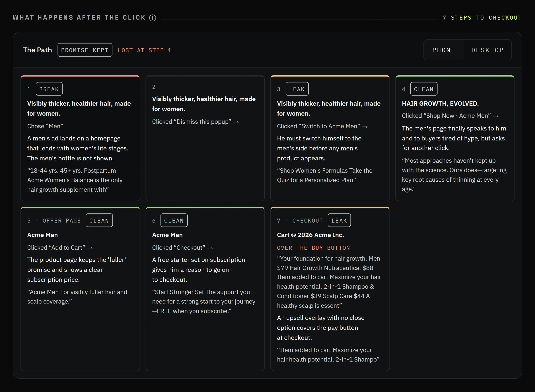
Task: Click 'Cart © 2026 Acme Inc.' heading
Action: (310, 235)
